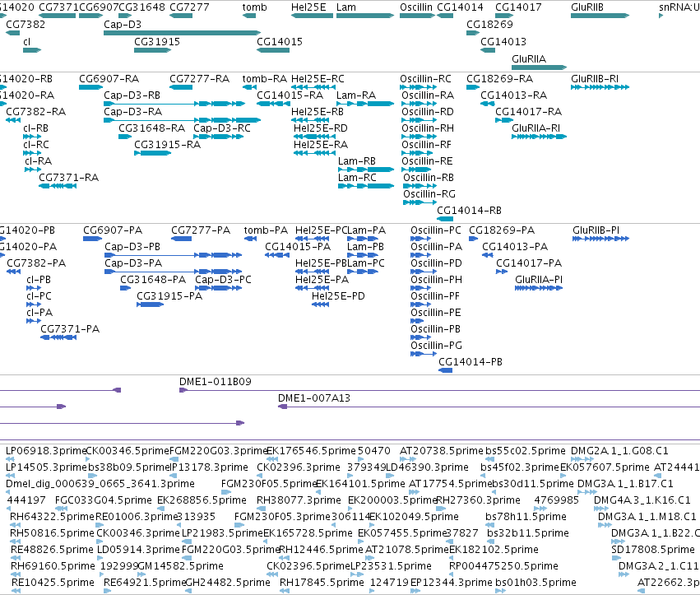Image resolution: width=700 pixels, height=595 pixels.
Task: Click the CG18269-PA protein label
Action: point(502,230)
